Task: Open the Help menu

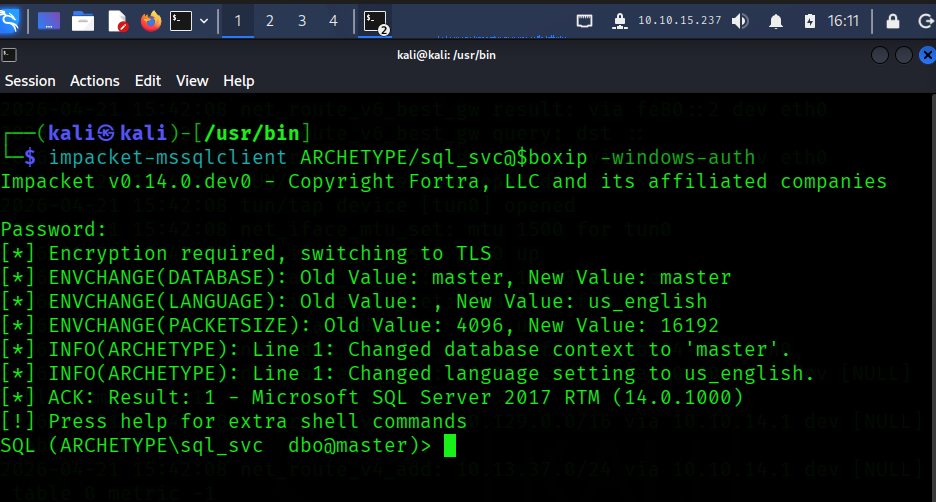Action: coord(238,81)
